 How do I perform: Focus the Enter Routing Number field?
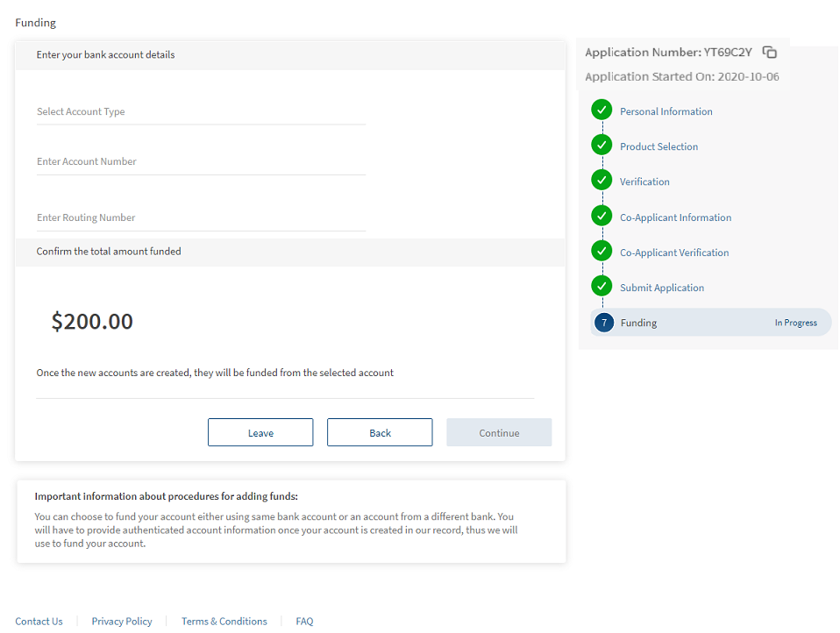201,218
